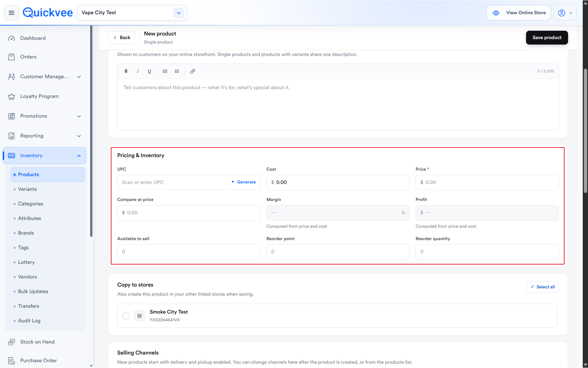
Task: Select Products in Inventory submenu
Action: coord(48,175)
